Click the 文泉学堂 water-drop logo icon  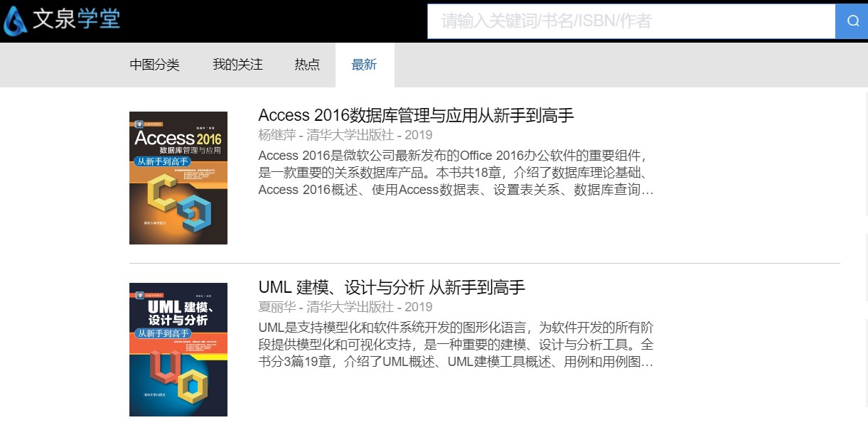coord(16,21)
